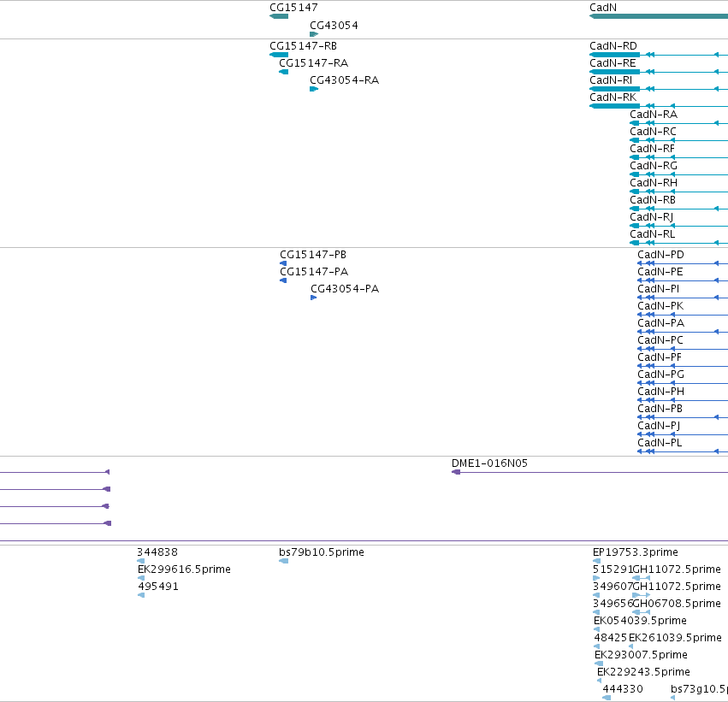728x702 pixels.
Task: Select the 48425 feature label
Action: (x=611, y=638)
